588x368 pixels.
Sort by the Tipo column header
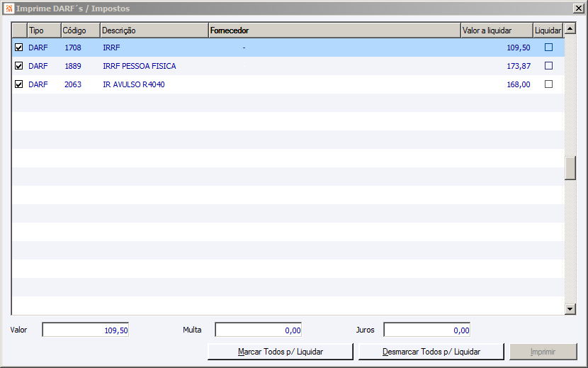pyautogui.click(x=44, y=30)
